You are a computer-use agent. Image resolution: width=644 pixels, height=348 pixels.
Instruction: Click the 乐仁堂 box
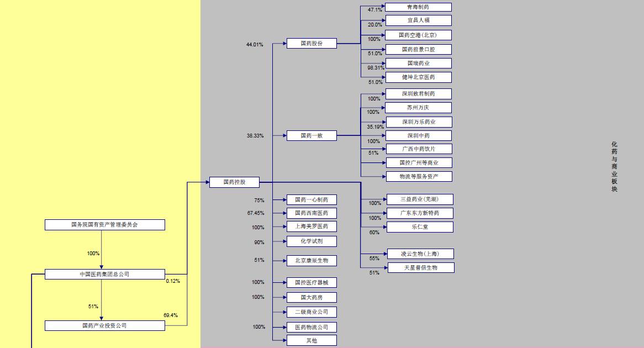(x=420, y=227)
